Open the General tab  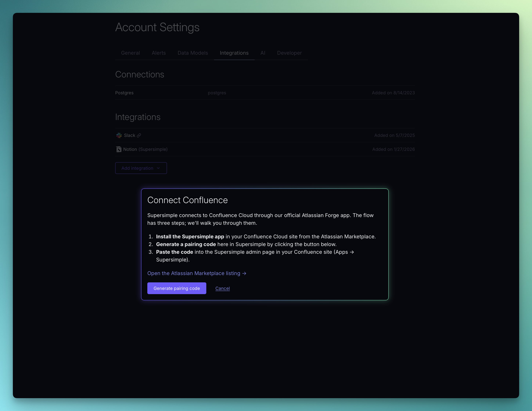pyautogui.click(x=130, y=53)
